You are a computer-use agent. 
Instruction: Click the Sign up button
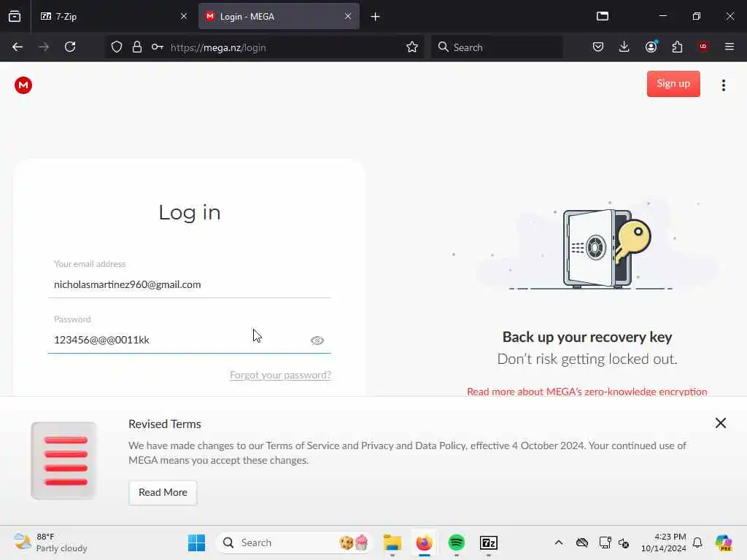pos(673,84)
